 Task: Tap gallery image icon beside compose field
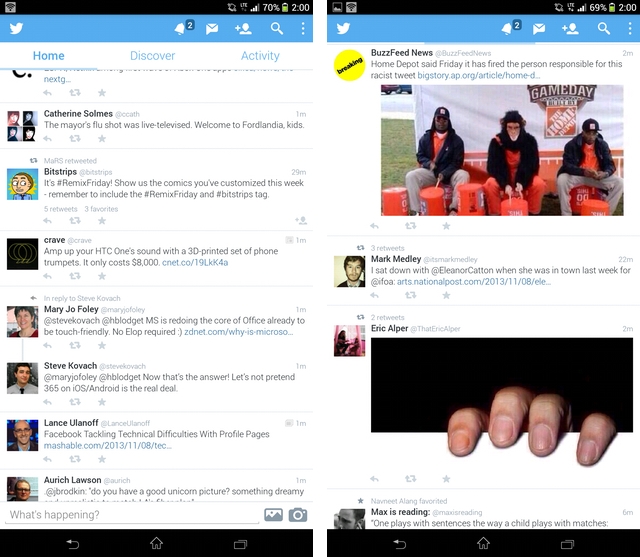pos(273,515)
